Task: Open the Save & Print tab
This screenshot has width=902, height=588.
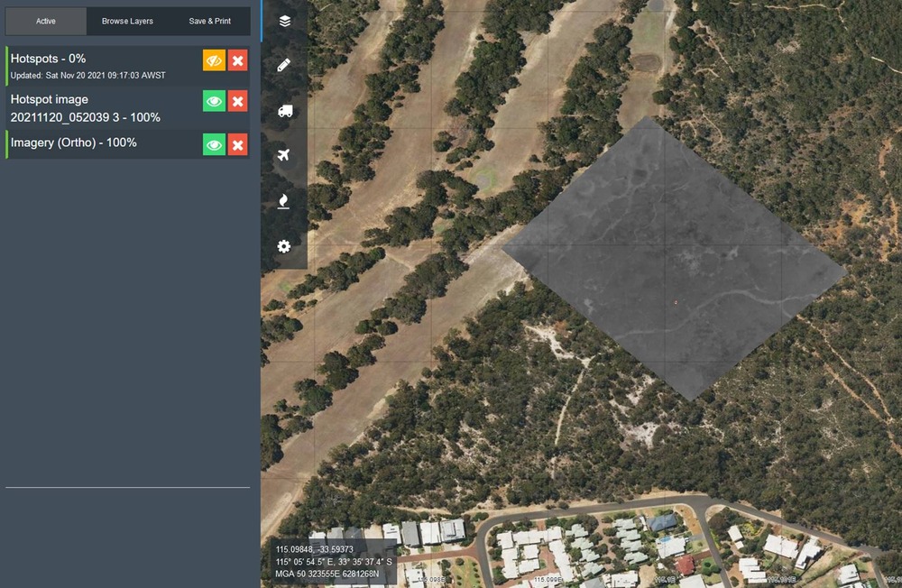Action: (209, 21)
